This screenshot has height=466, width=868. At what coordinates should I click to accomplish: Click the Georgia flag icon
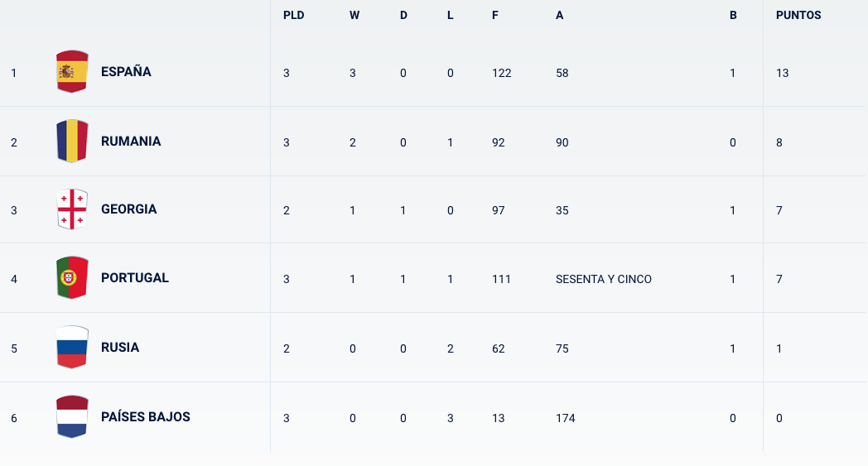tap(72, 209)
